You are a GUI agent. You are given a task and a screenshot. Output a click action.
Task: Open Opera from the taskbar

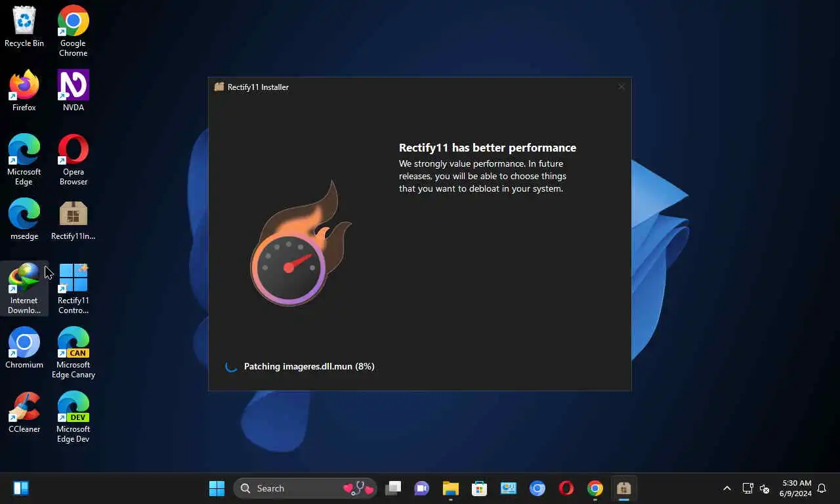tap(566, 488)
